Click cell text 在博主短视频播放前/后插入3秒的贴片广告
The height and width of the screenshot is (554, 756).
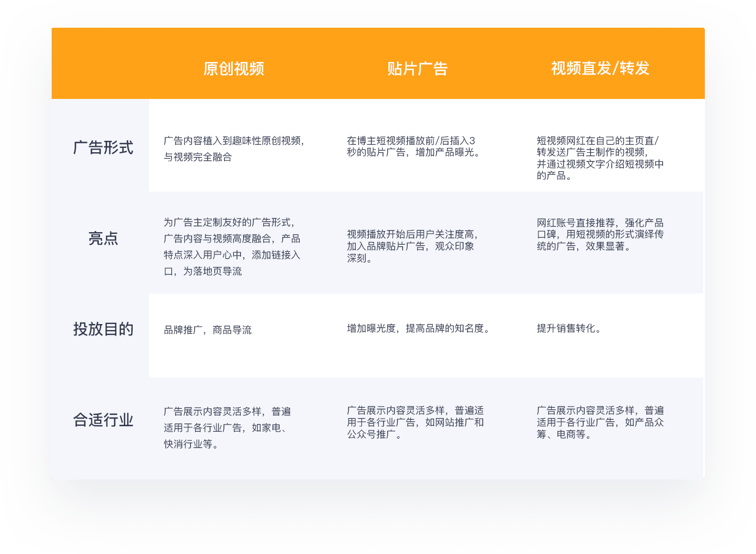pyautogui.click(x=413, y=146)
